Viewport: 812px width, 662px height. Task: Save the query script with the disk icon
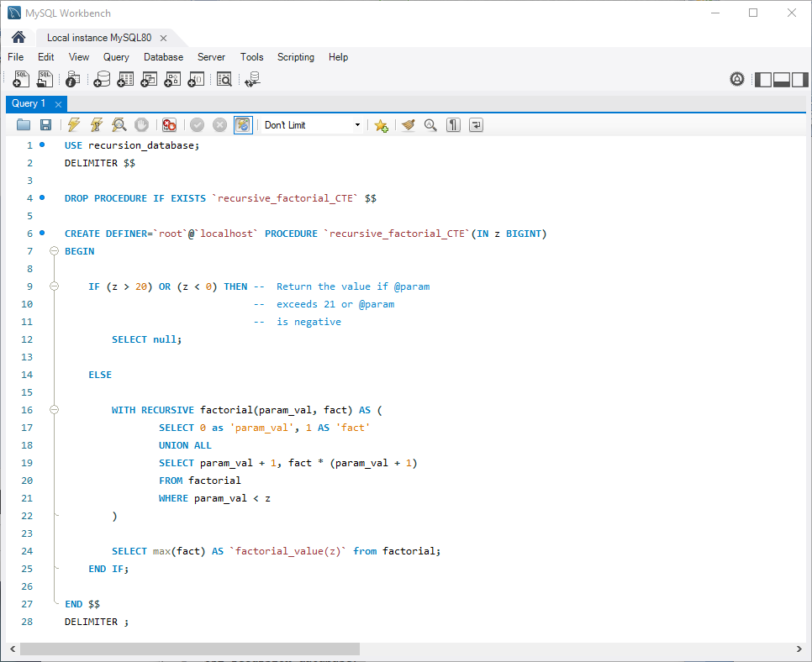point(45,124)
